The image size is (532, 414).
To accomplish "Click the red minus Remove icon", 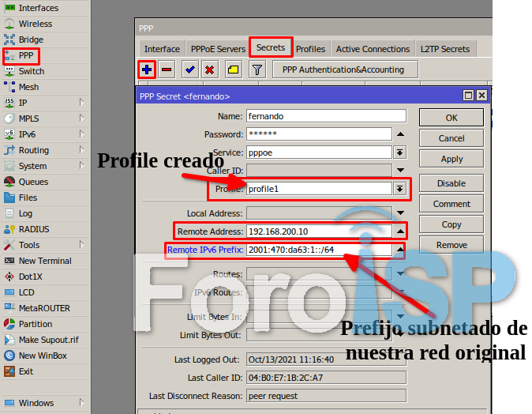I will (167, 70).
